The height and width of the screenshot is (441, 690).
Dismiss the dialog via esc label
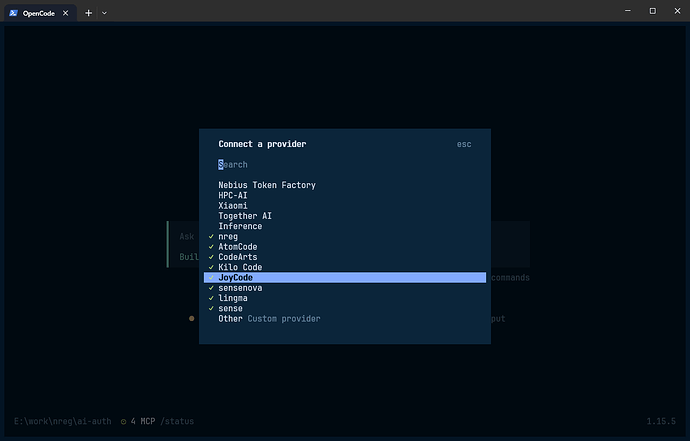tap(464, 144)
